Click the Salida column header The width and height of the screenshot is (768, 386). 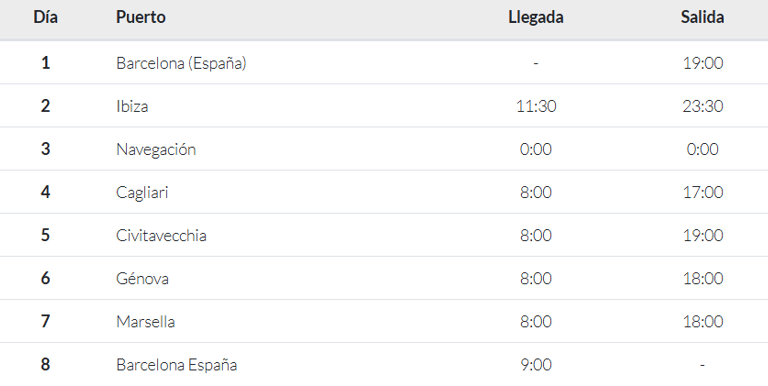click(x=702, y=17)
